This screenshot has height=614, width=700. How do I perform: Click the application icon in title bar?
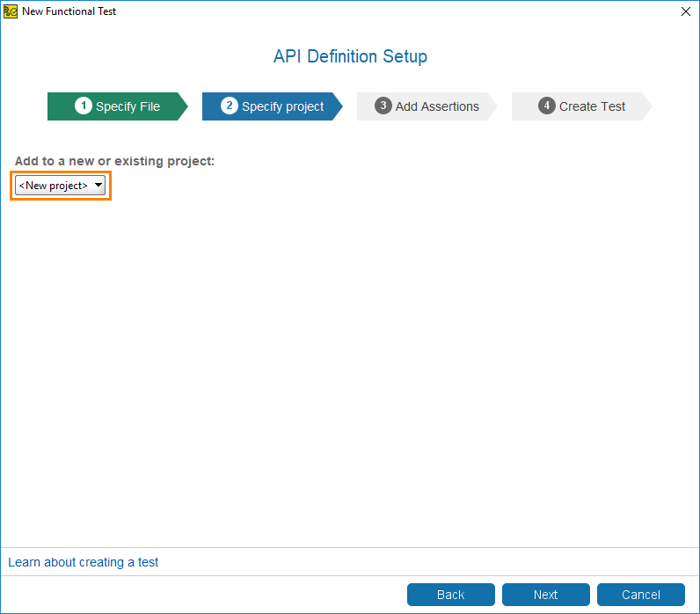(x=11, y=11)
